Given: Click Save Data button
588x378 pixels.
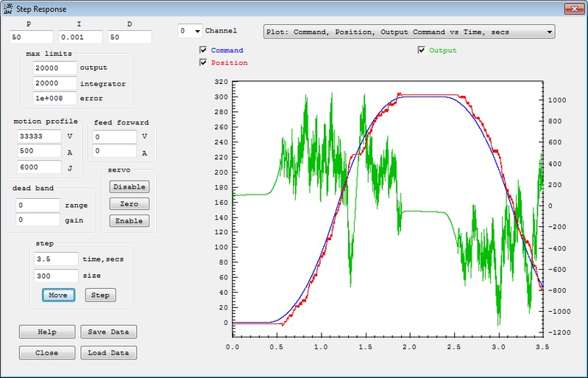Looking at the screenshot, I should [x=108, y=332].
